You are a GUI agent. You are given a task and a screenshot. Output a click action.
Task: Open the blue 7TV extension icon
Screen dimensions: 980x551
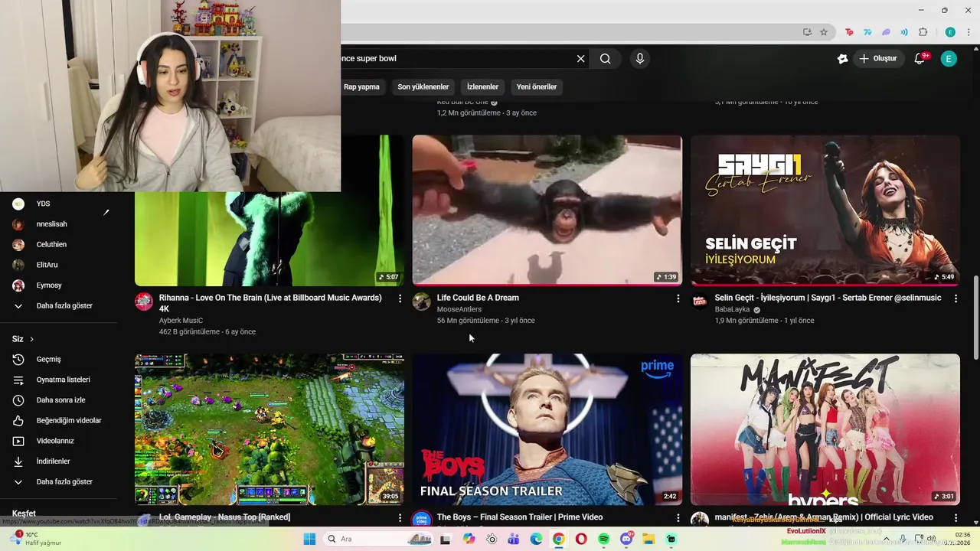click(867, 32)
